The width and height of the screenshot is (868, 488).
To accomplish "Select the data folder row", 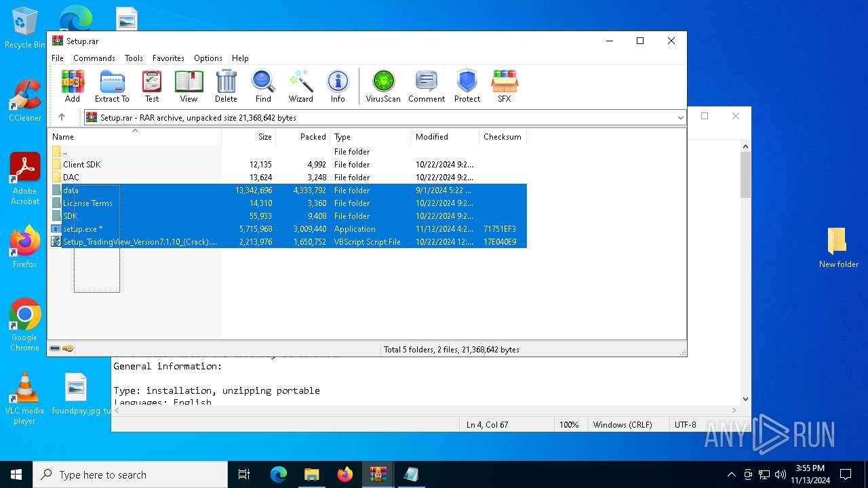I will [288, 190].
